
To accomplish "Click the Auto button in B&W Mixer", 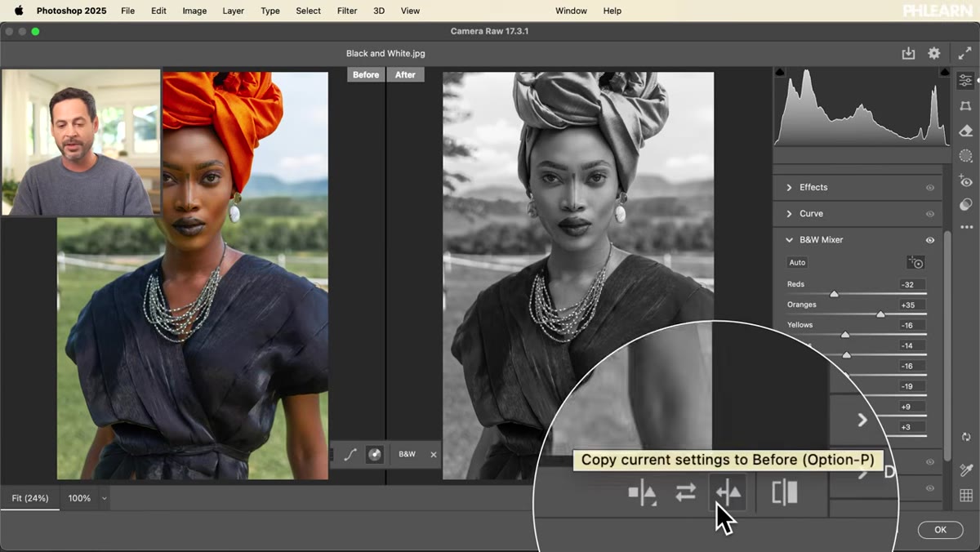I will click(x=797, y=262).
